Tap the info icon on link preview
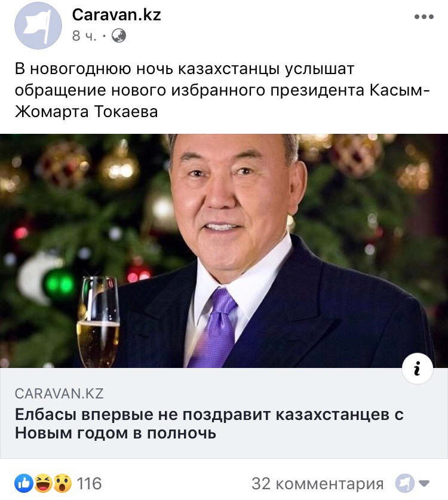Screen dimensions: 448x500 pos(417,369)
